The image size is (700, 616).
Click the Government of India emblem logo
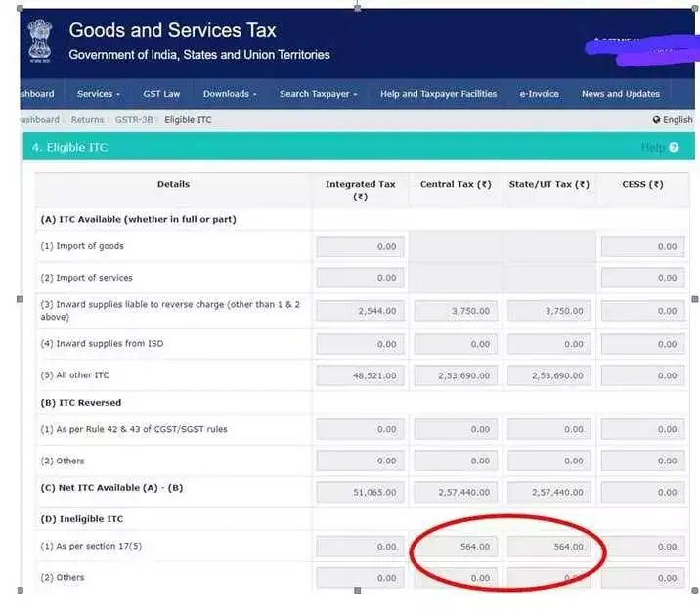tap(41, 41)
